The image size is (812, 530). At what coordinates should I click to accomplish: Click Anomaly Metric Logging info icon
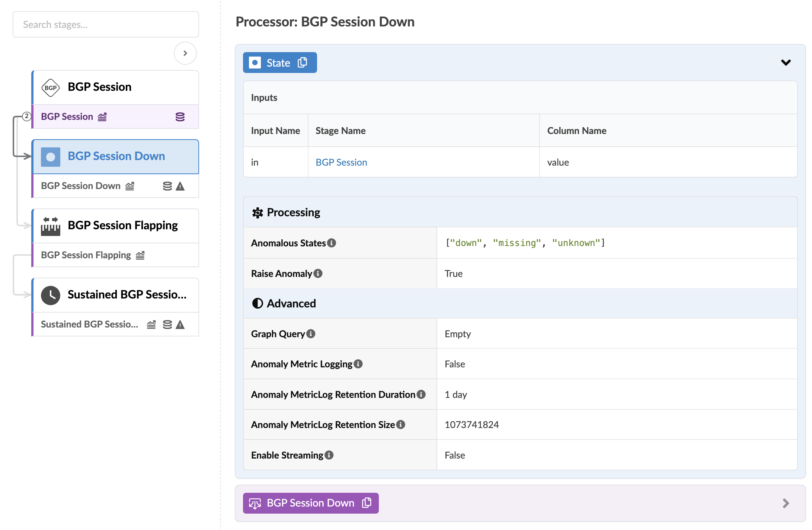[358, 364]
